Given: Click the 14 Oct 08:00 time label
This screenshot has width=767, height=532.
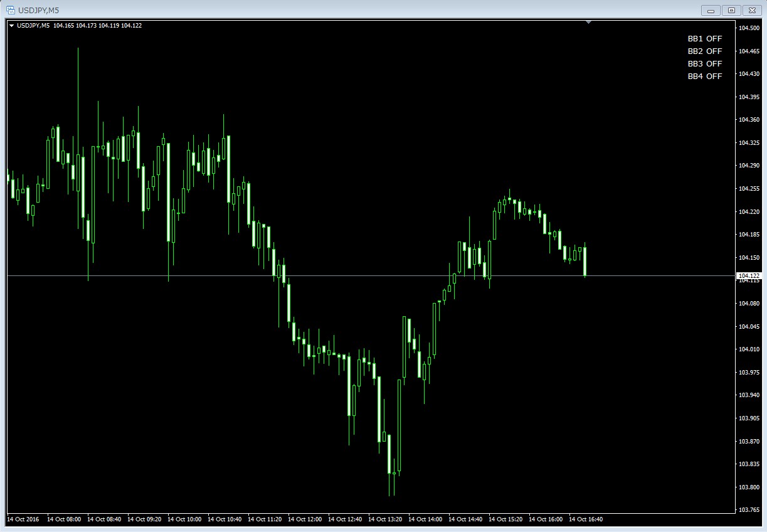Looking at the screenshot, I should [64, 519].
